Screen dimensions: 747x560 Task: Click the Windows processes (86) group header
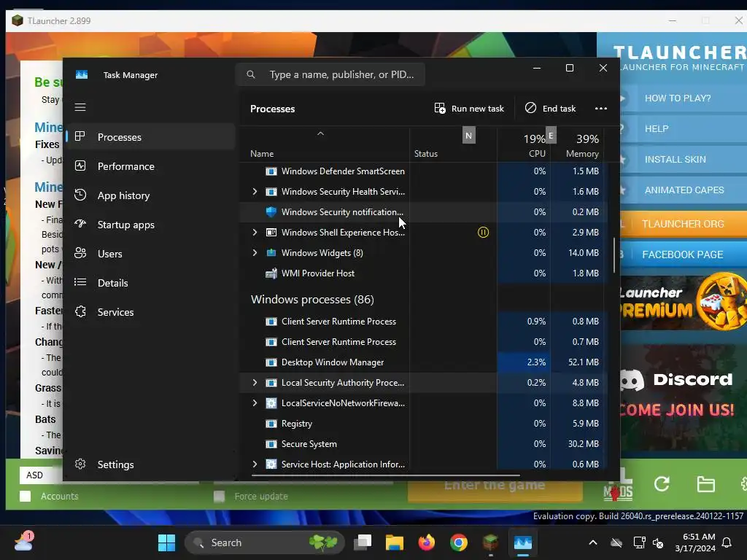tap(312, 300)
